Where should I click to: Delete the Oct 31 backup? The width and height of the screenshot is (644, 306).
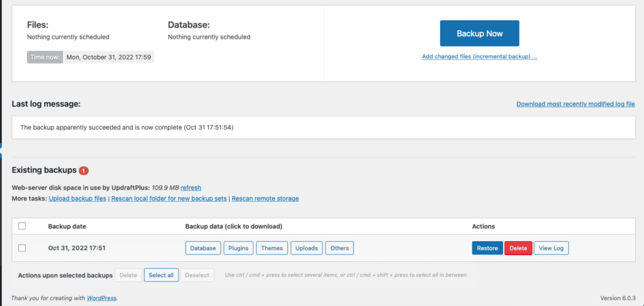518,248
